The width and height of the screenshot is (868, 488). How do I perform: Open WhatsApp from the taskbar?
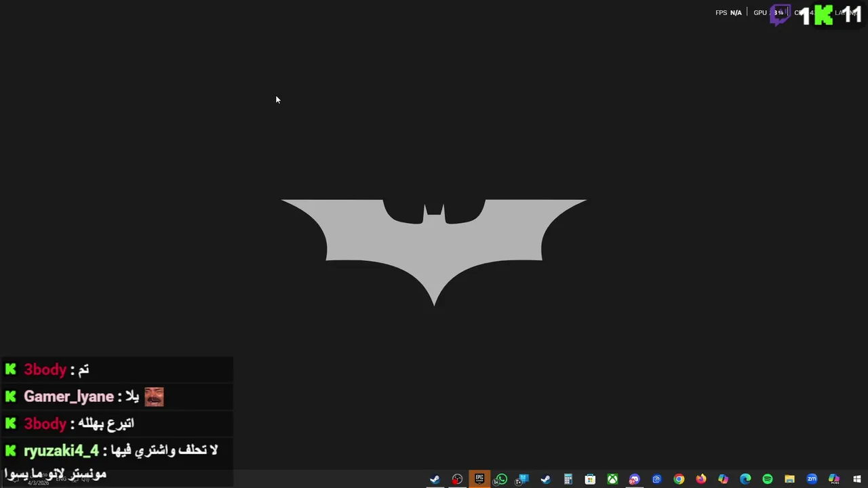(x=501, y=479)
